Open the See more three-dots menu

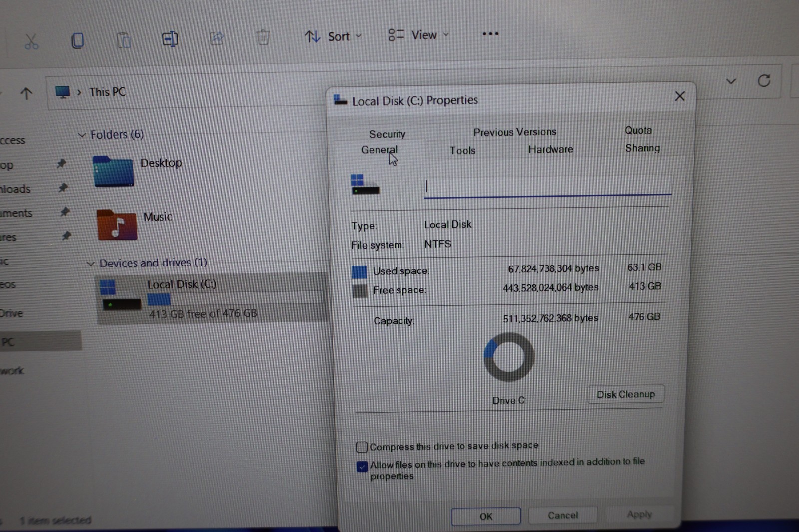point(490,34)
